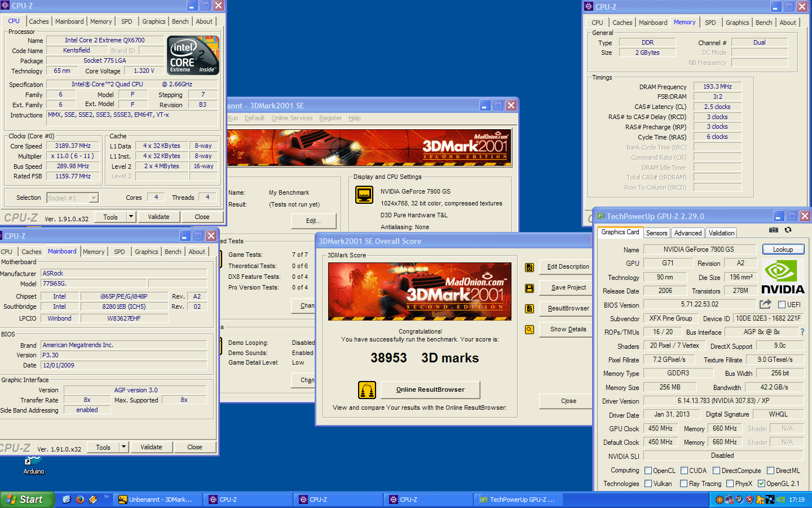Open Graphics tab in CPU-Z Mainboard window

click(147, 252)
